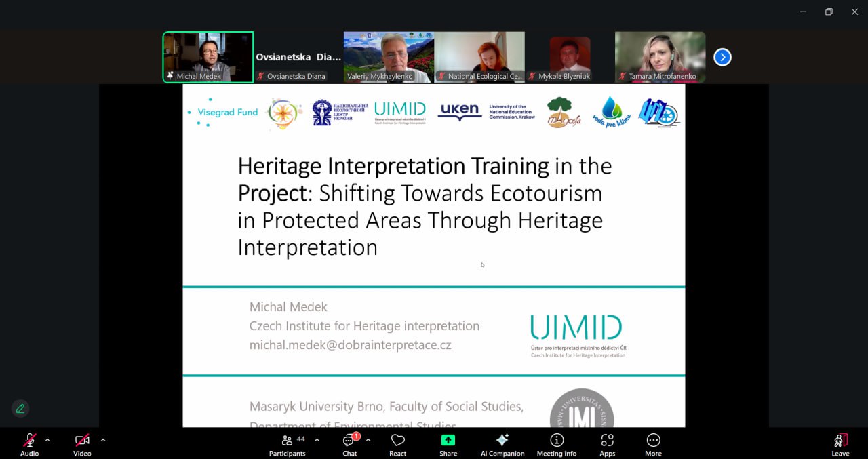Expand the chevron next to Participants
Image resolution: width=868 pixels, height=459 pixels.
(317, 440)
